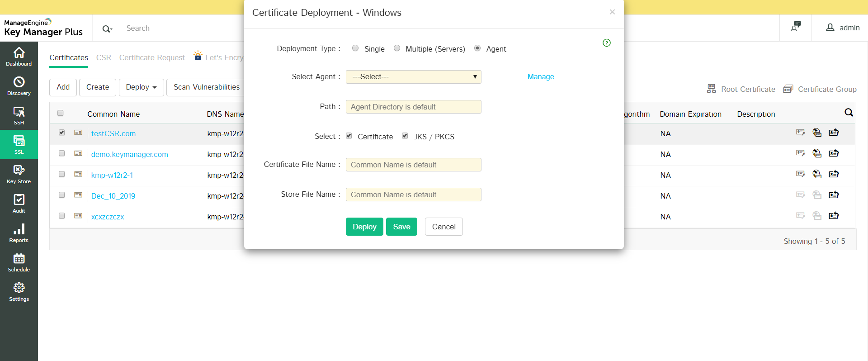
Task: Expand the Select Agent dropdown
Action: [413, 77]
